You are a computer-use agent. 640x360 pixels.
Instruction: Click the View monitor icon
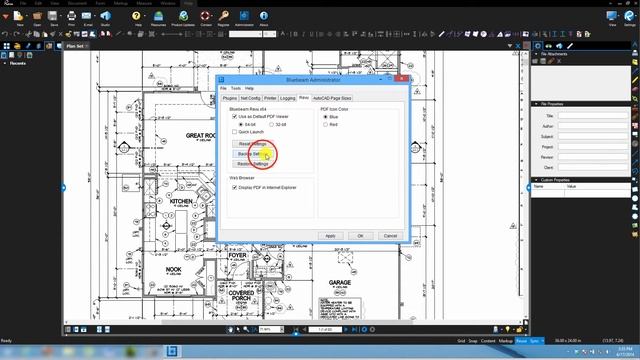(611, 16)
